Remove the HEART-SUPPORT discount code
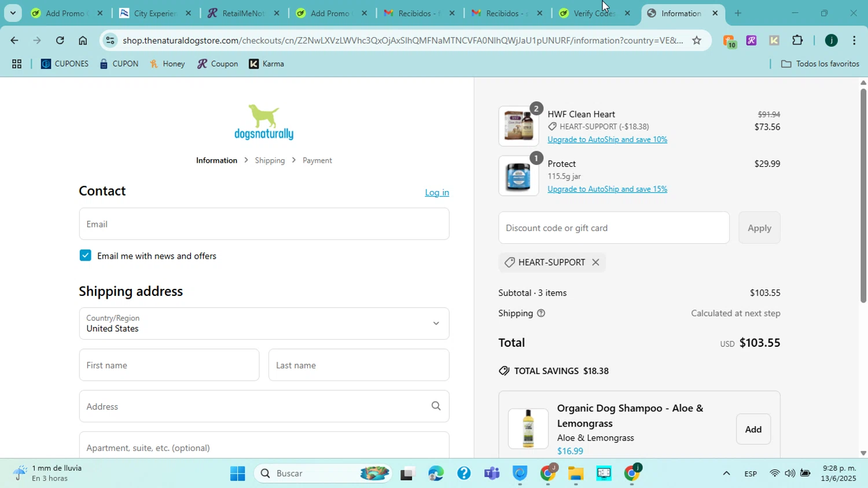The height and width of the screenshot is (488, 868). coord(595,262)
